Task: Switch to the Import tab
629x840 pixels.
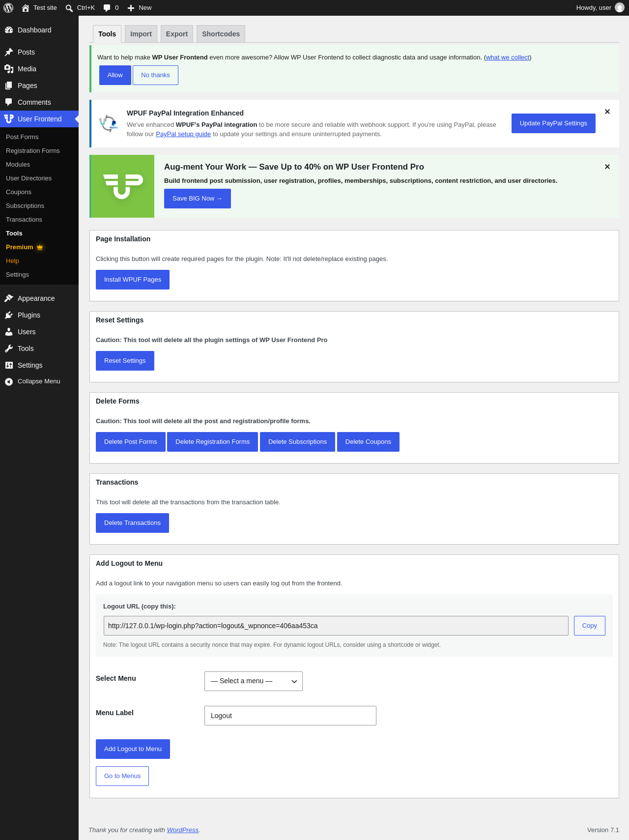Action: pos(141,34)
